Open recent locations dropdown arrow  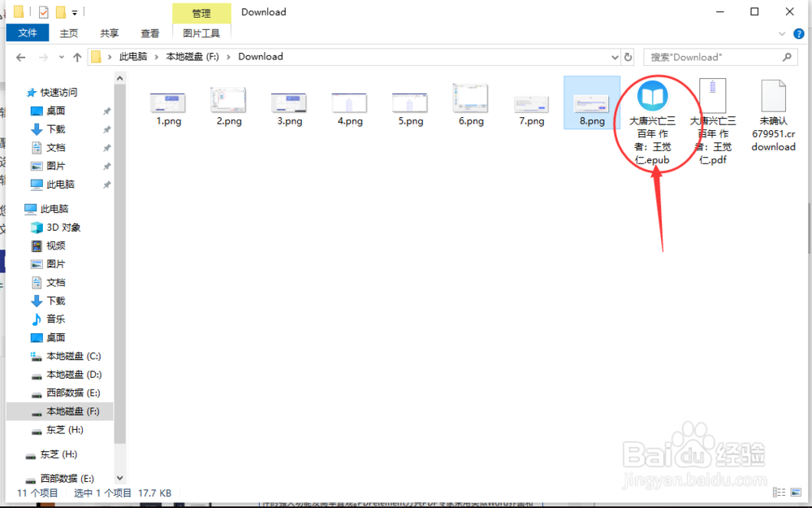click(x=62, y=57)
